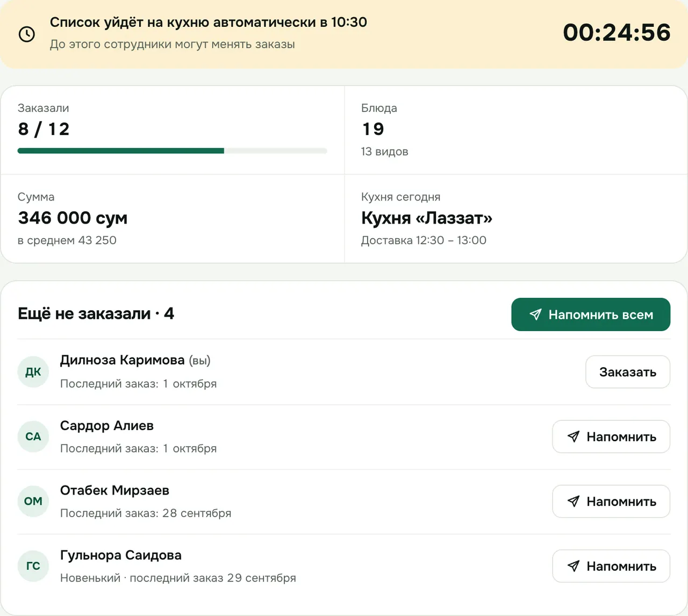Image resolution: width=688 pixels, height=616 pixels.
Task: Click the "8 / 12" ordered count
Action: point(44,129)
